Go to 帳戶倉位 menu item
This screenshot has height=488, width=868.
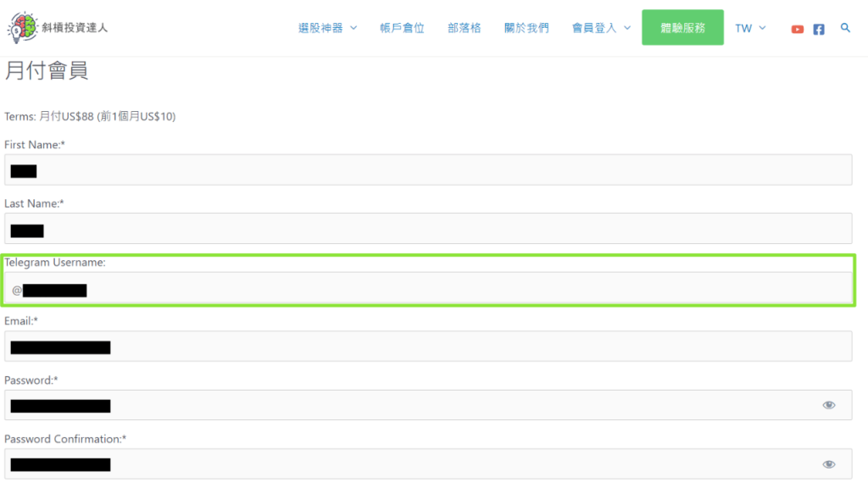402,28
